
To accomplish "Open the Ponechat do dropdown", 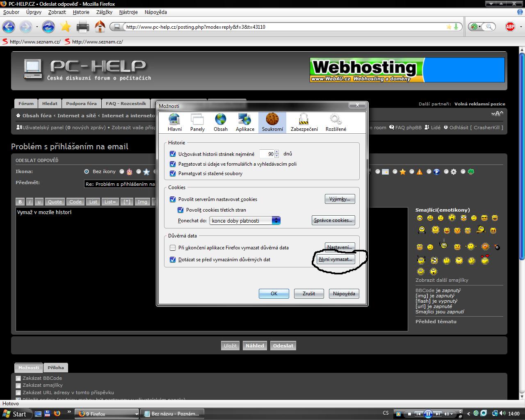I will (245, 220).
